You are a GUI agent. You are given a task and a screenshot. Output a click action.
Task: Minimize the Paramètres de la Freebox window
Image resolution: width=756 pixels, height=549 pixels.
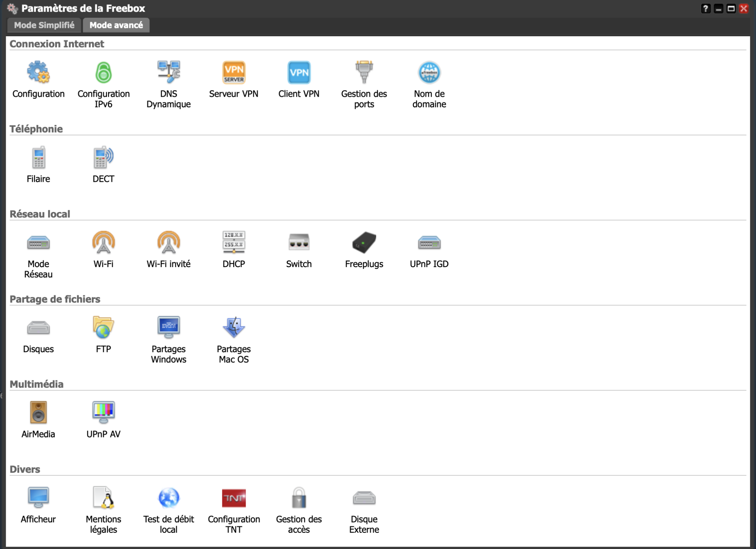click(x=719, y=8)
